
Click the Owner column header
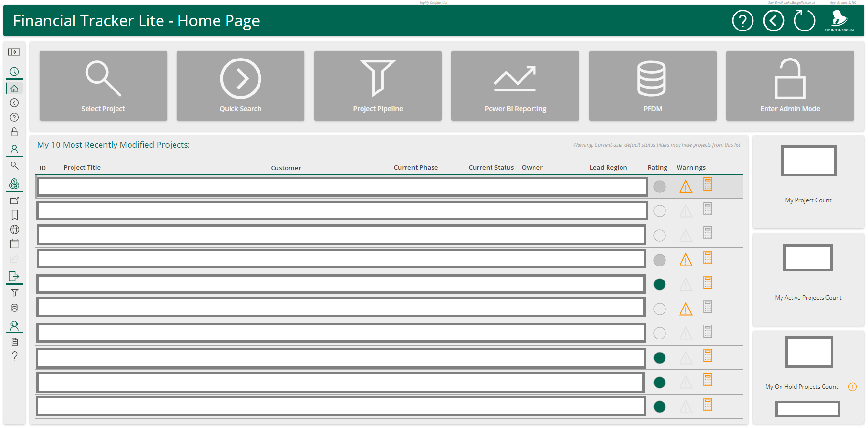click(x=532, y=167)
